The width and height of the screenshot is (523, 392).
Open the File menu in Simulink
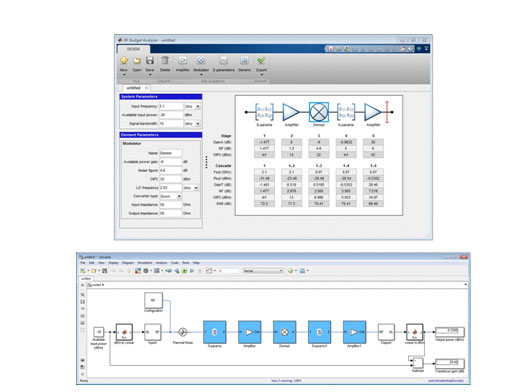point(83,263)
